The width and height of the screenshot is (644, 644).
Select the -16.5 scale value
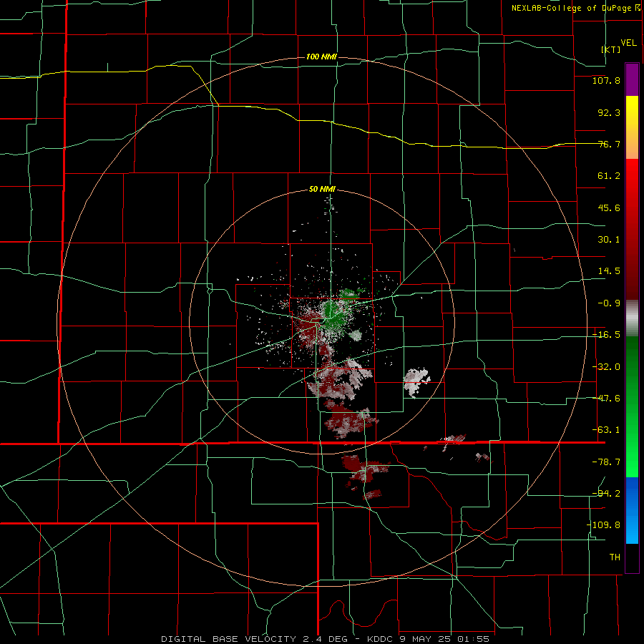(606, 335)
